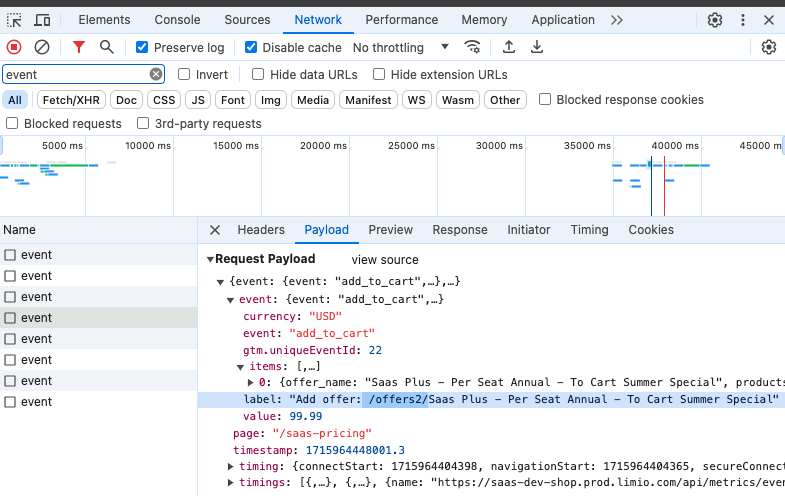Filter by Fetch/XHR type

71,100
